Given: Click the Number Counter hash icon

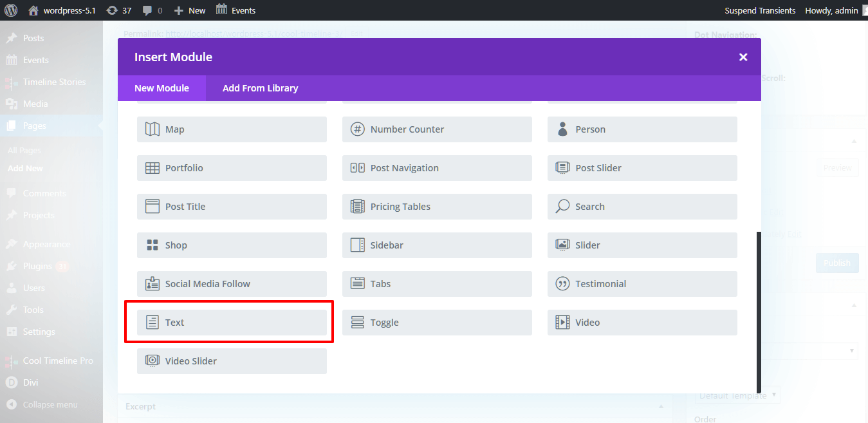Looking at the screenshot, I should [x=357, y=129].
